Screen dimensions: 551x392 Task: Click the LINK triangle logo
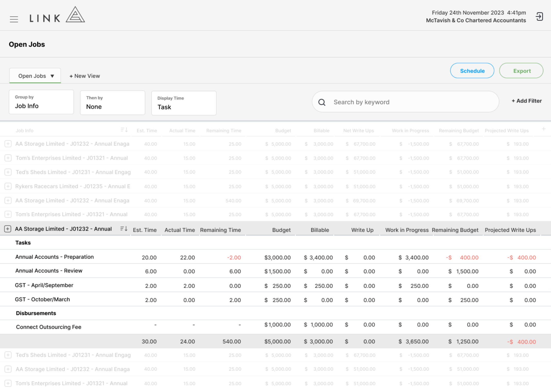point(57,15)
